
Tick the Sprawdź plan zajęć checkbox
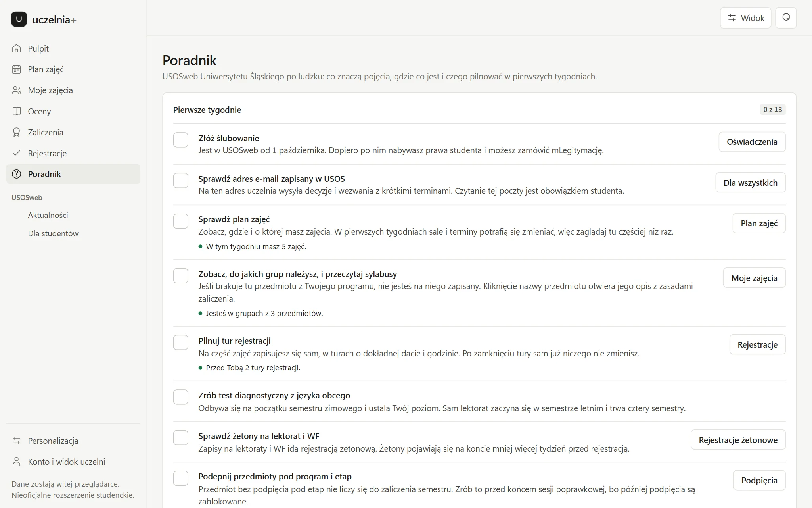pos(181,221)
